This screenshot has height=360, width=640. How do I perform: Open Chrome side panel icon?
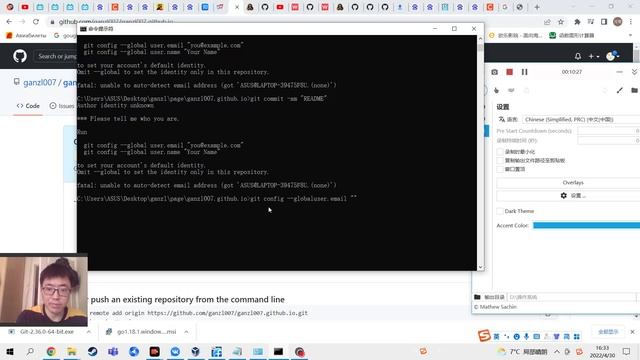click(x=604, y=22)
